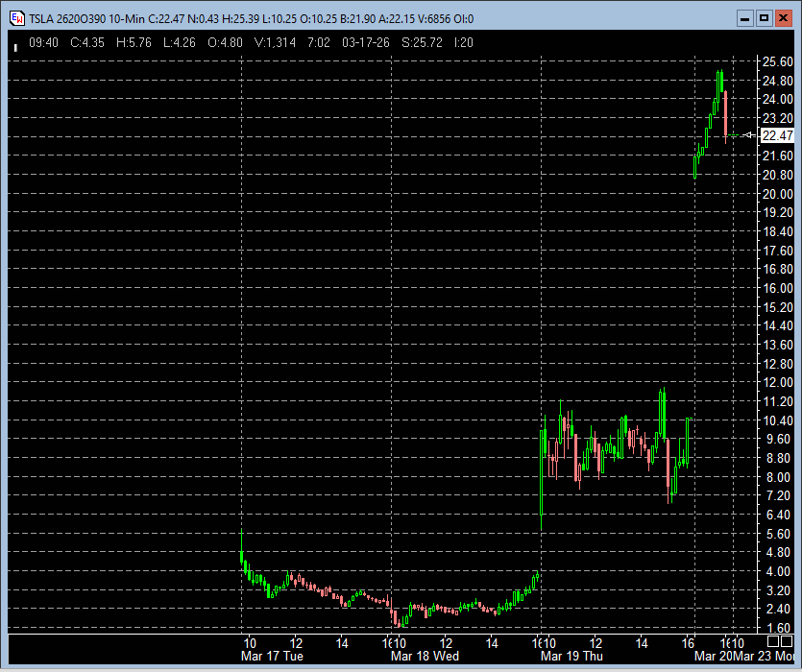The height and width of the screenshot is (672, 802).
Task: Maximize the TSLA chart window
Action: 764,17
